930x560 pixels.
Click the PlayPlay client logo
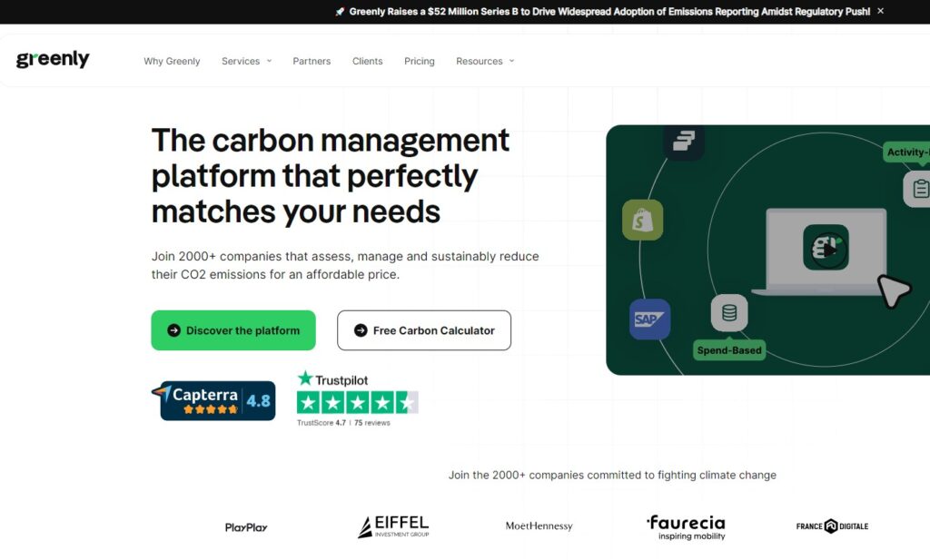click(246, 527)
